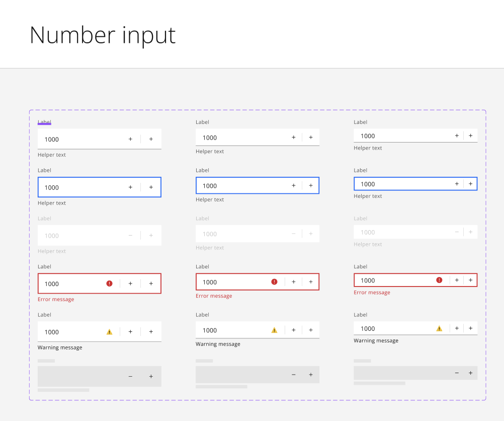Click the plus icon in the large skeleton input

pos(151,376)
